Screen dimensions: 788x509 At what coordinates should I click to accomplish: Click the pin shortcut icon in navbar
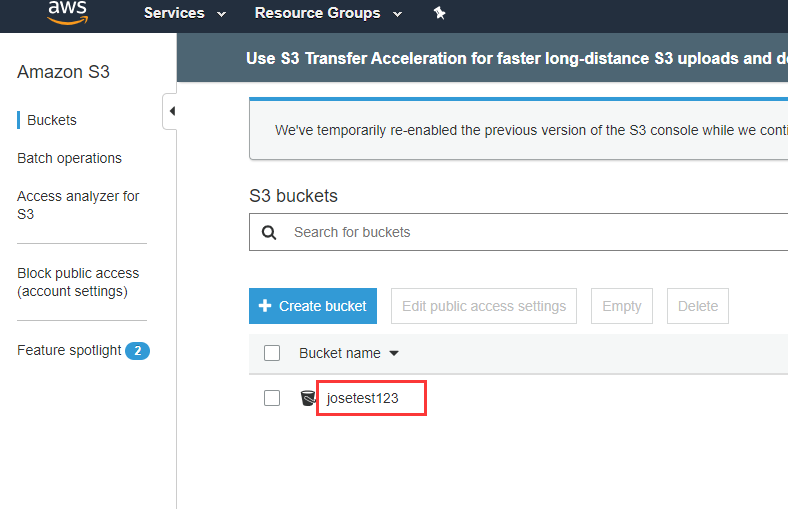[x=439, y=13]
